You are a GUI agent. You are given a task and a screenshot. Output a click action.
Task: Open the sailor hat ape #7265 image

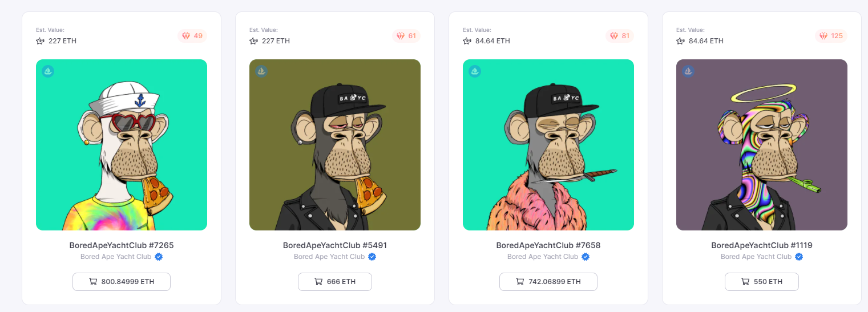point(122,145)
